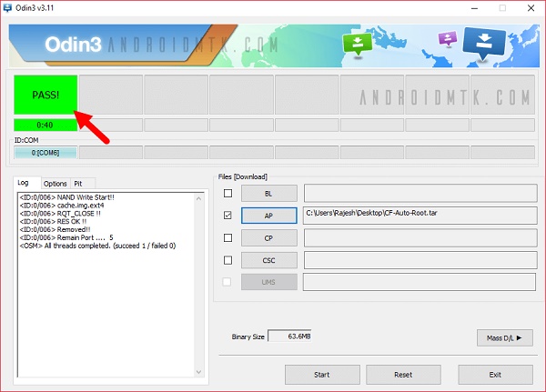Toggle the disabled UMS checkbox
Screen dimensions: 546x392
pos(227,282)
